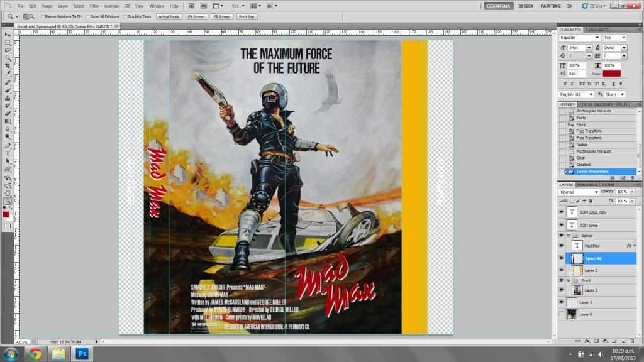Screen dimensions: 644x362
Task: Click the Fill Screen button
Action: coord(221,17)
